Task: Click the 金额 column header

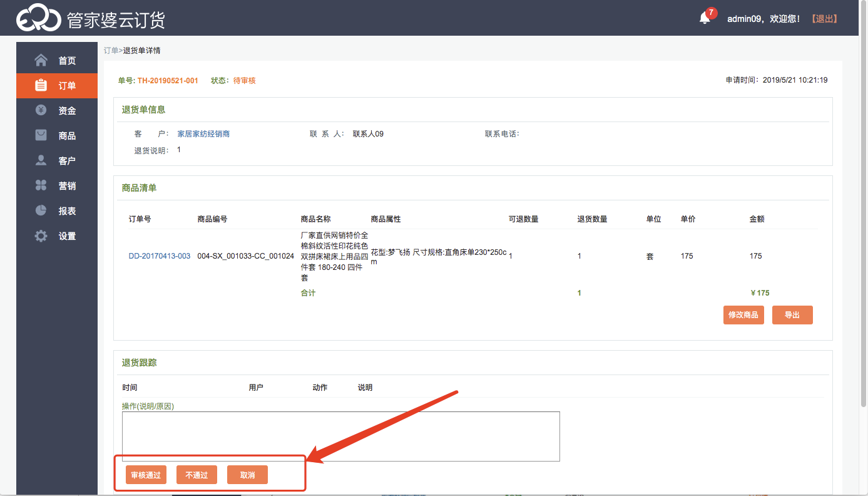Action: coord(757,219)
